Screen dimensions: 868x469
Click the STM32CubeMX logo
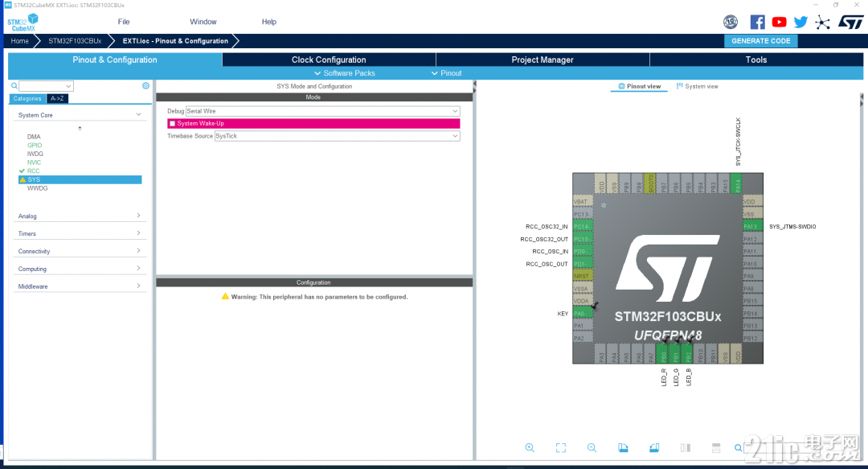[x=23, y=23]
